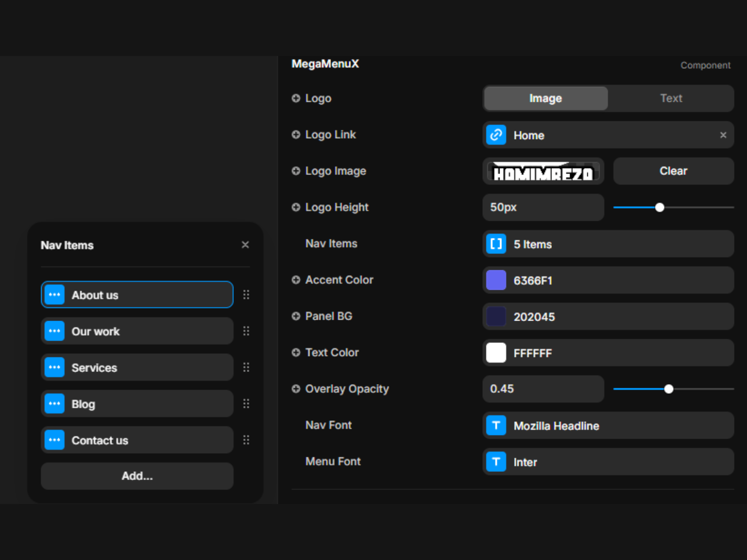Click the font icon next to Mozilla Headline
This screenshot has height=560, width=747.
[496, 426]
